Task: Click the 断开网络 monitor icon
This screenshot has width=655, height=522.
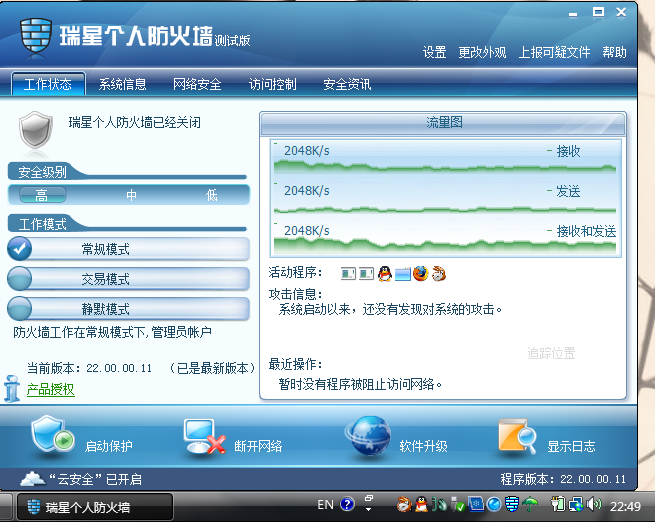Action: coord(204,436)
